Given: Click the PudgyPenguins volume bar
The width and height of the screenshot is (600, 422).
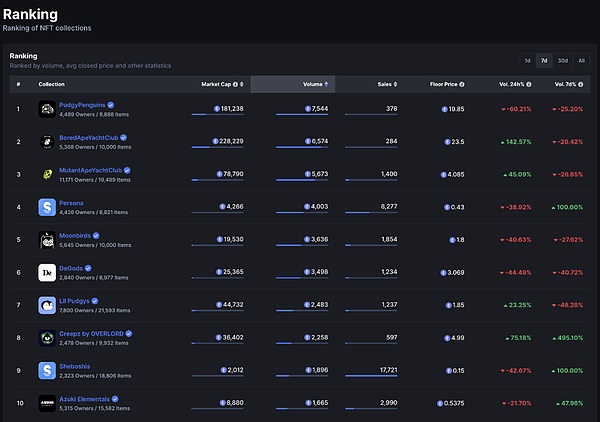Looking at the screenshot, I should tap(301, 115).
